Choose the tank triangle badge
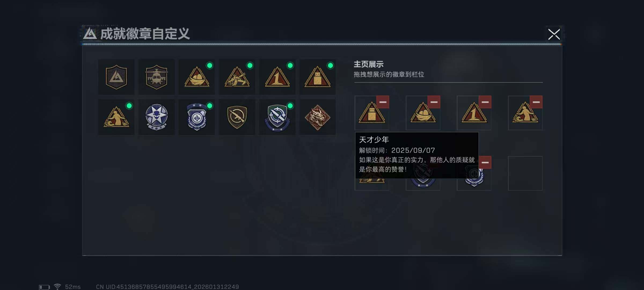The height and width of the screenshot is (290, 644). tap(237, 77)
